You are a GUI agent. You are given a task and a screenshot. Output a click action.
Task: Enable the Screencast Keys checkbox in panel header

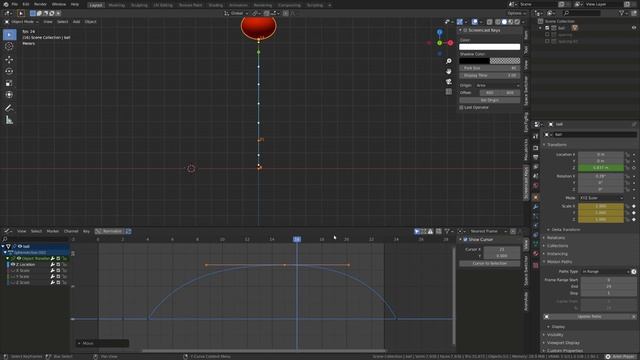[465, 30]
